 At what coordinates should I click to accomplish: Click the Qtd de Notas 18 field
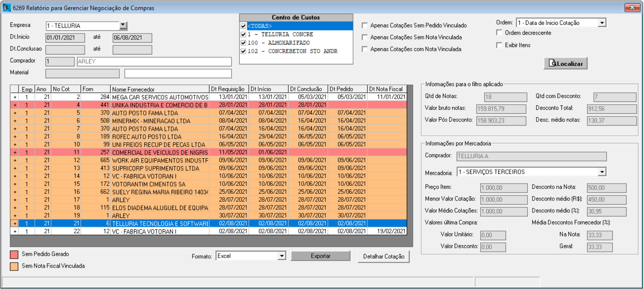click(x=505, y=97)
